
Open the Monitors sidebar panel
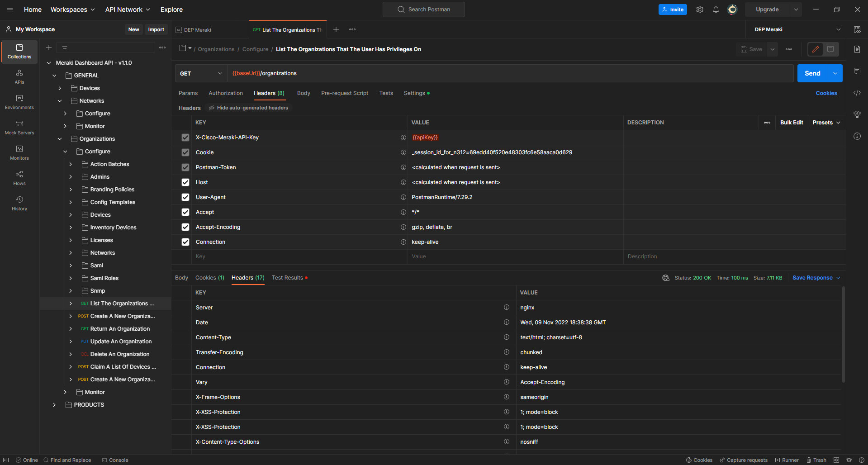point(19,153)
